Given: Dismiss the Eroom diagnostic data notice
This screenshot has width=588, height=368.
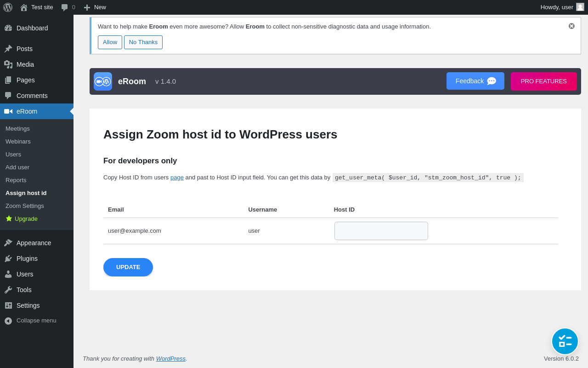Looking at the screenshot, I should (571, 26).
